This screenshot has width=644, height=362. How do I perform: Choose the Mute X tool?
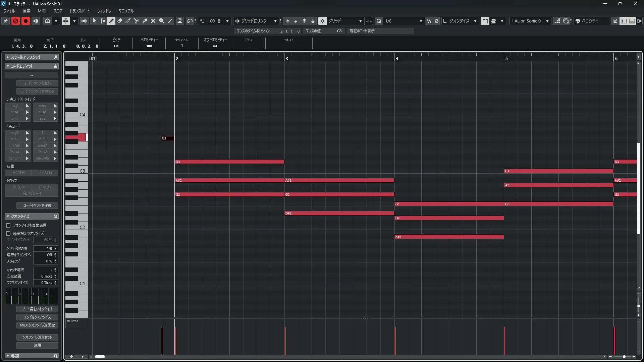coord(153,21)
